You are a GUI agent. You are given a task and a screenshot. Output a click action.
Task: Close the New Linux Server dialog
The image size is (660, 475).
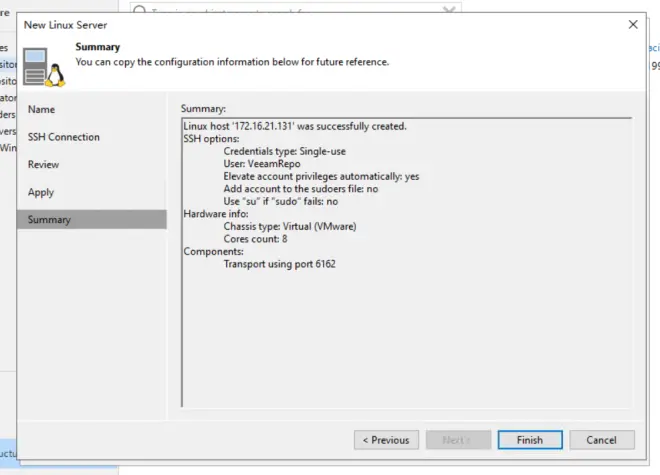pyautogui.click(x=633, y=24)
